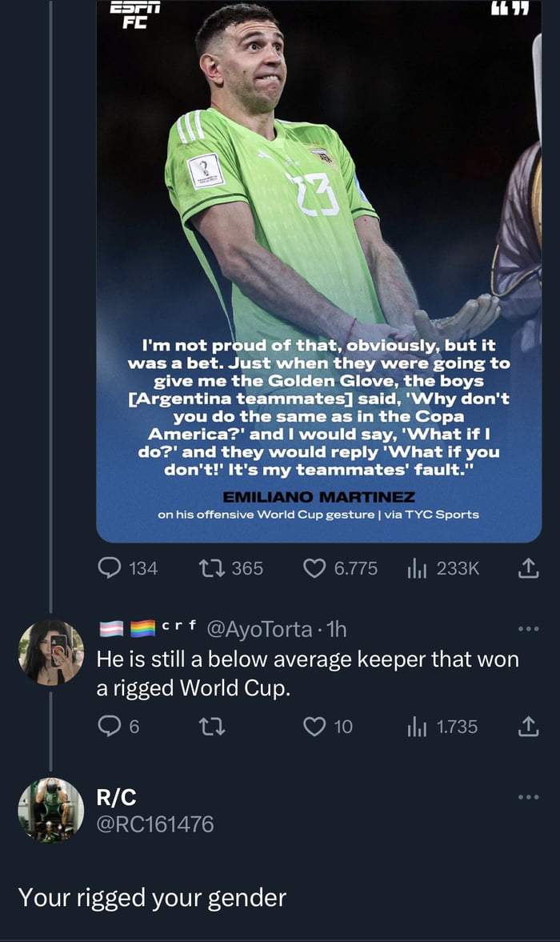Open the @RC161476 profile handle

155,824
